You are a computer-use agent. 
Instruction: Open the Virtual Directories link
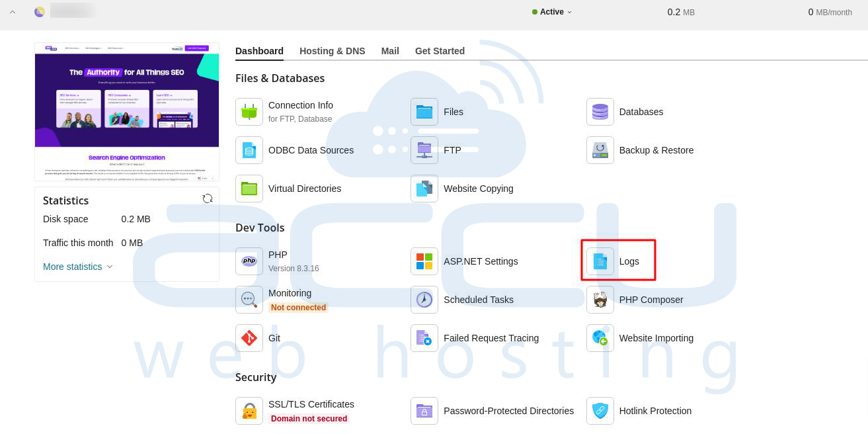pos(305,189)
